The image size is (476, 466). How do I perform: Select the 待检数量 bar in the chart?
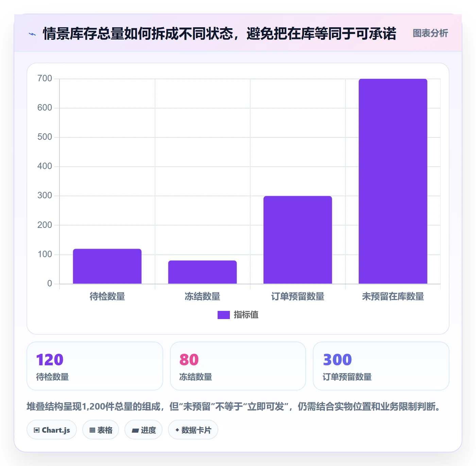pos(107,266)
